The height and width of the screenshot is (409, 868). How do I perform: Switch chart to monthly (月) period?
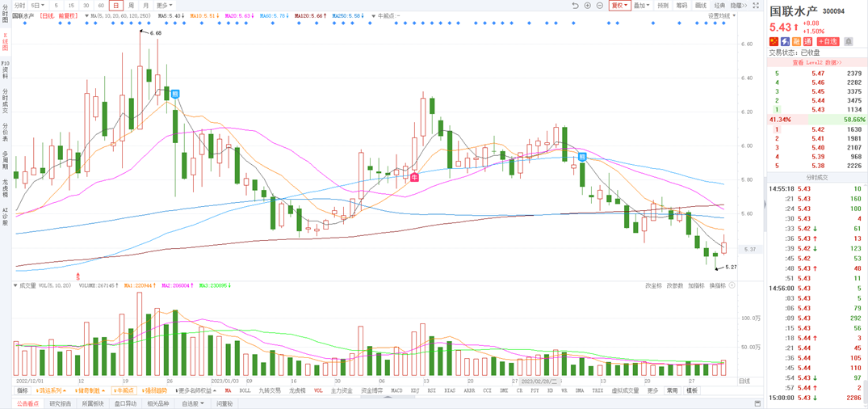(145, 6)
